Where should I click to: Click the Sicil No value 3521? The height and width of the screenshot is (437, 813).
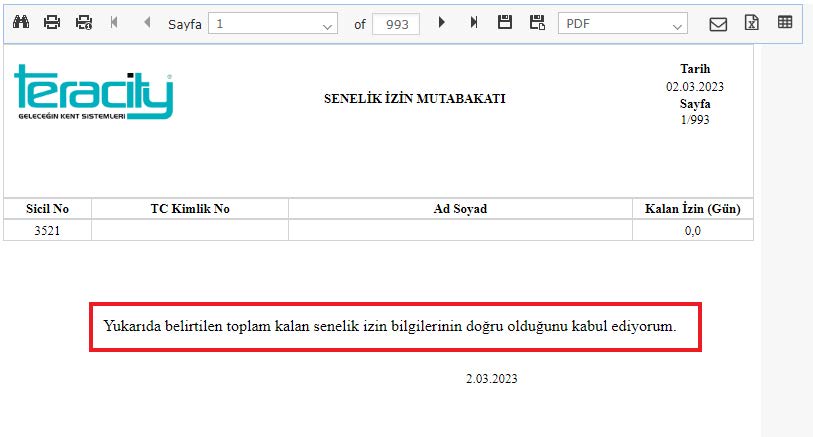tap(47, 231)
